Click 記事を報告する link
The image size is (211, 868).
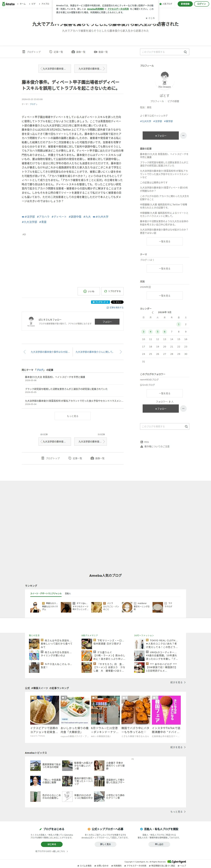(x=115, y=308)
